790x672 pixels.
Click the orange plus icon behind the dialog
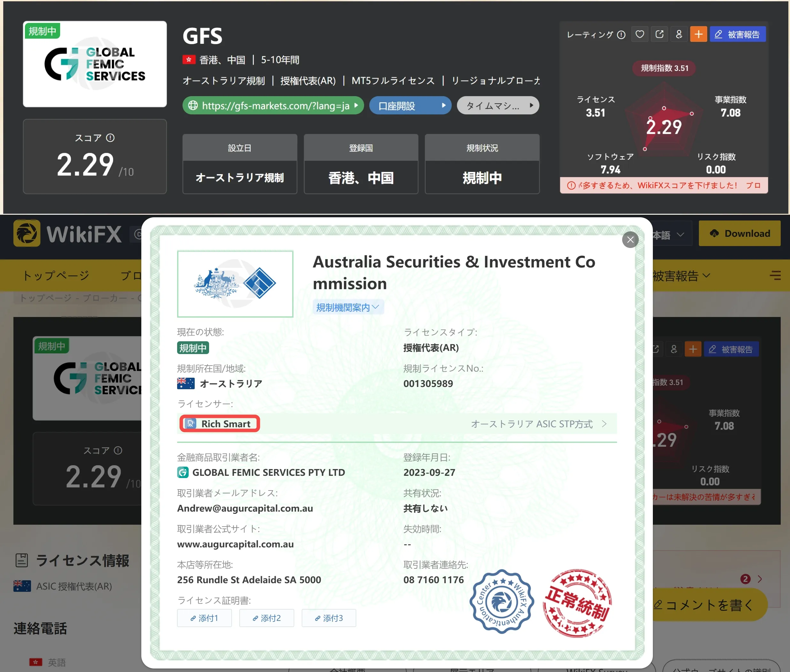[693, 349]
